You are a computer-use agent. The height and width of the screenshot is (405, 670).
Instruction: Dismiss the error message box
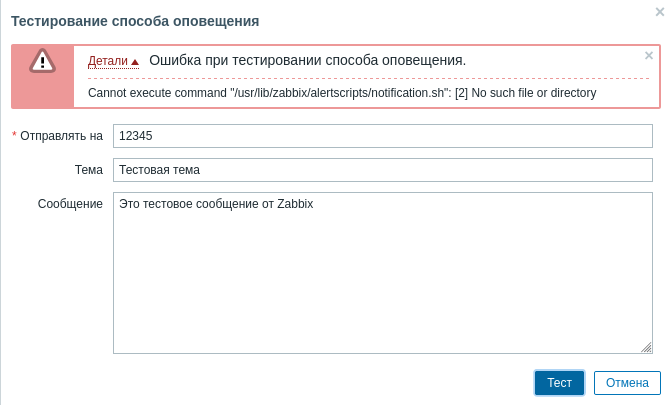pos(648,56)
